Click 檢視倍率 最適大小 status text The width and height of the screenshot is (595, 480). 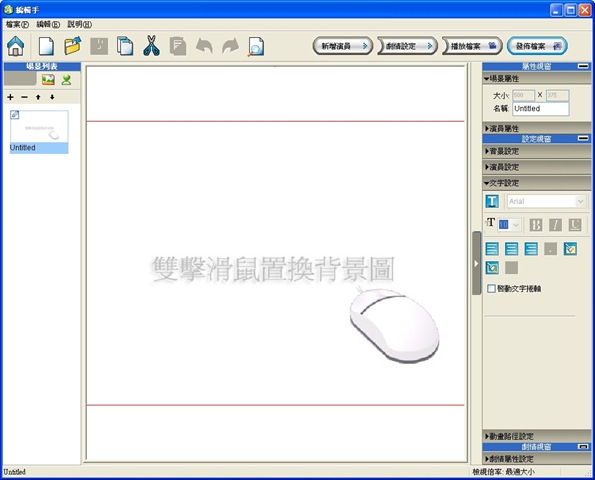[x=504, y=472]
